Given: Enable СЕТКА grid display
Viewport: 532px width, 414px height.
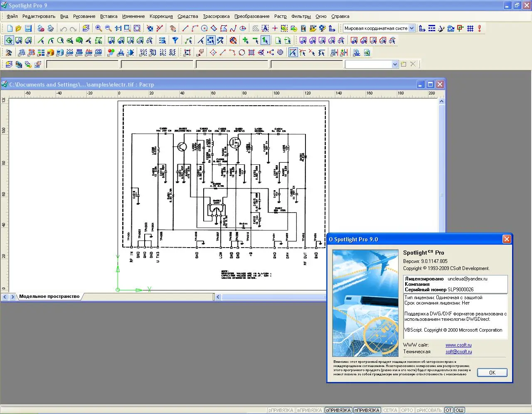Looking at the screenshot, I should (x=390, y=410).
